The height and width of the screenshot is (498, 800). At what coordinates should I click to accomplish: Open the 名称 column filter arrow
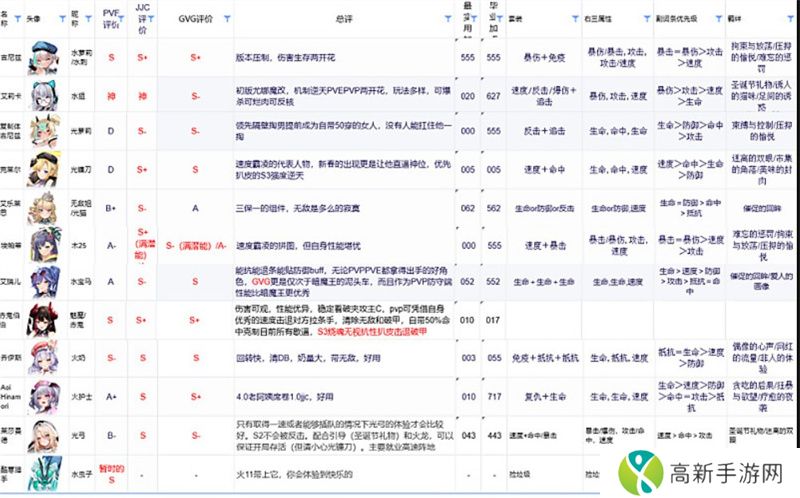click(x=17, y=19)
